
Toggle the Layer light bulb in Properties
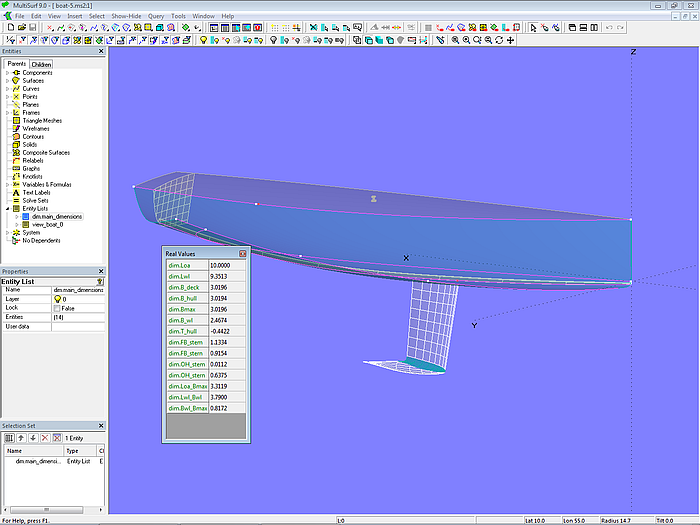tap(56, 299)
